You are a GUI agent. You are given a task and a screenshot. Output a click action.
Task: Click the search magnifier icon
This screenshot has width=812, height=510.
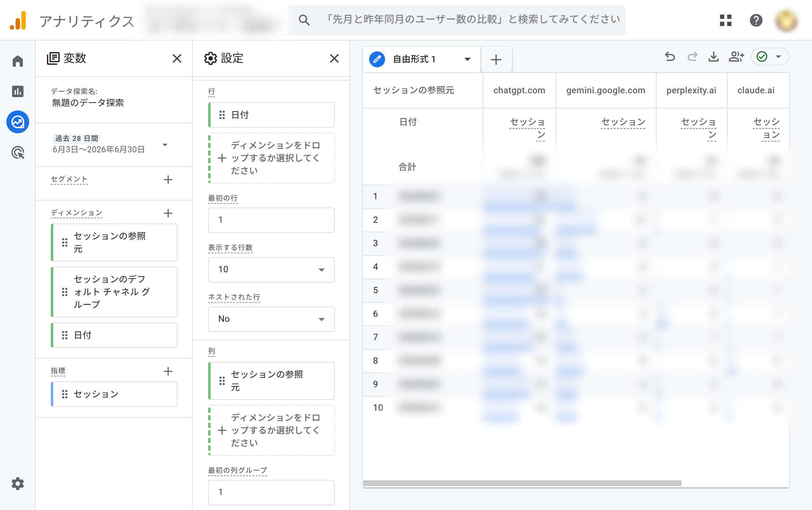(304, 20)
